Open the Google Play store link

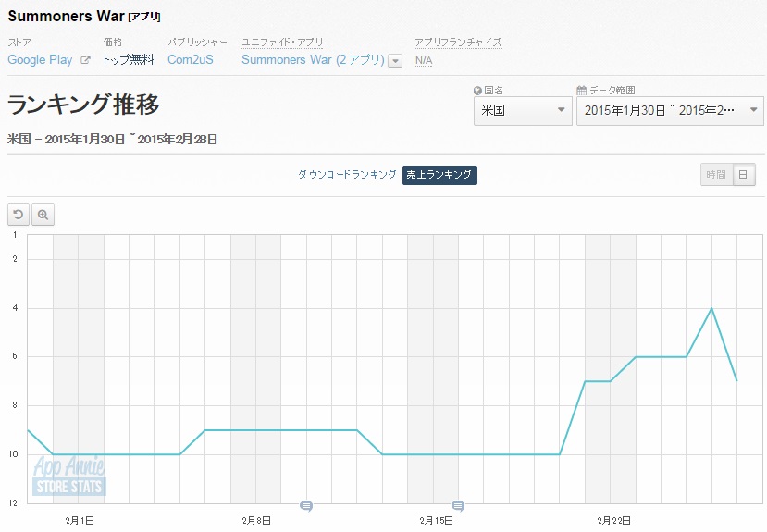40,59
